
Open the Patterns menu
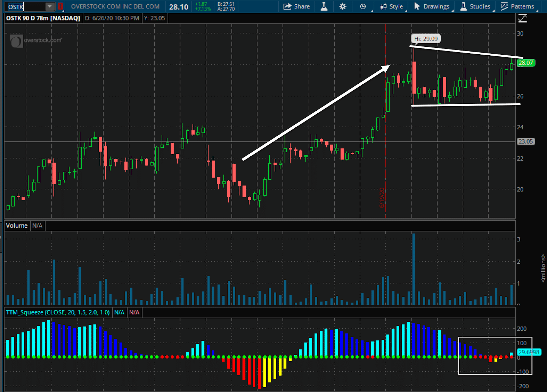[518, 6]
